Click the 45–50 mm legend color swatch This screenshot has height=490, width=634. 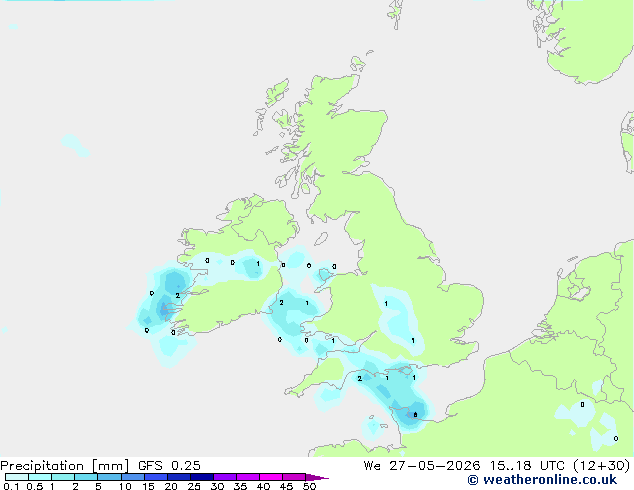point(294,477)
